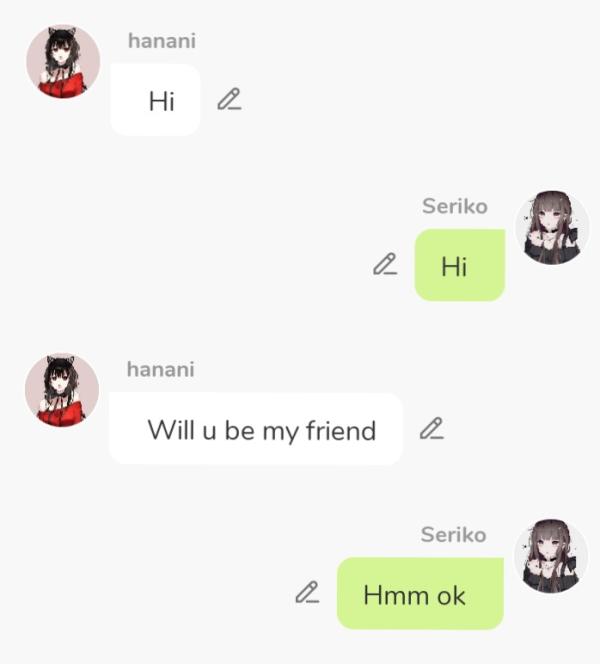Tap the edit pencil next to "Hmm ok"
600x664 pixels.
[x=307, y=592]
